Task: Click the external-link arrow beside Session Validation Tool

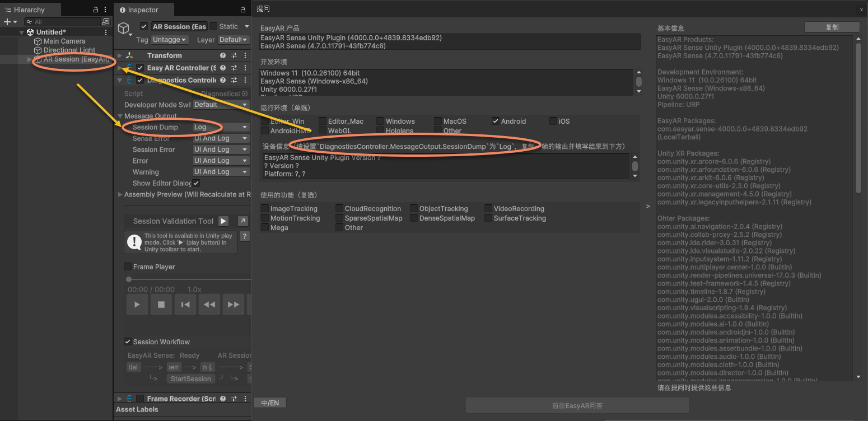Action: (243, 221)
